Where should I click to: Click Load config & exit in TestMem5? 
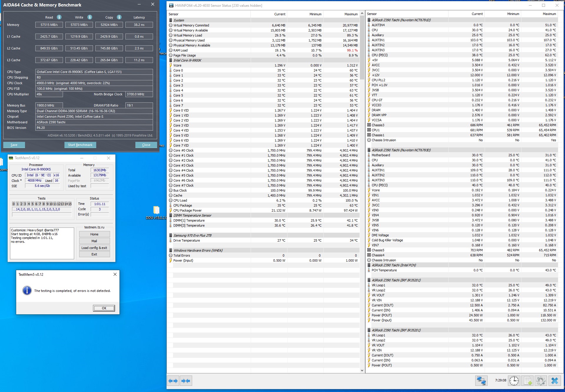click(94, 248)
